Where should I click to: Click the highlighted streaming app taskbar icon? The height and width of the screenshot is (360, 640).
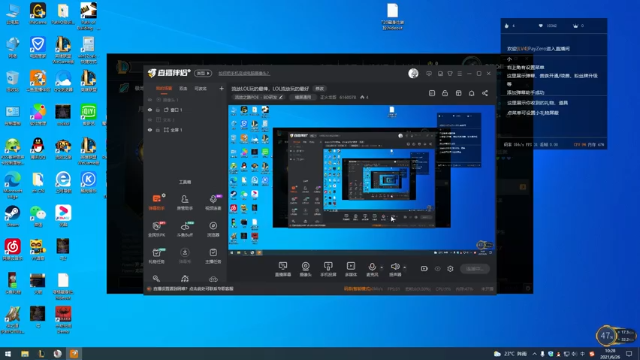(x=74, y=353)
